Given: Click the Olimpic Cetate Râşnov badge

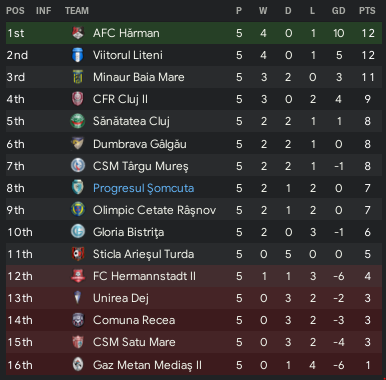Looking at the screenshot, I should click(78, 210).
